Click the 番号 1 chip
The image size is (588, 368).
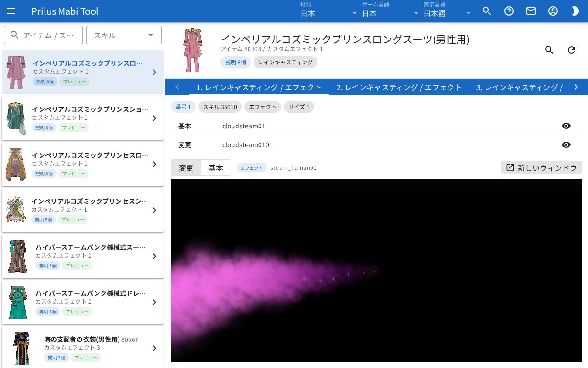pyautogui.click(x=183, y=107)
